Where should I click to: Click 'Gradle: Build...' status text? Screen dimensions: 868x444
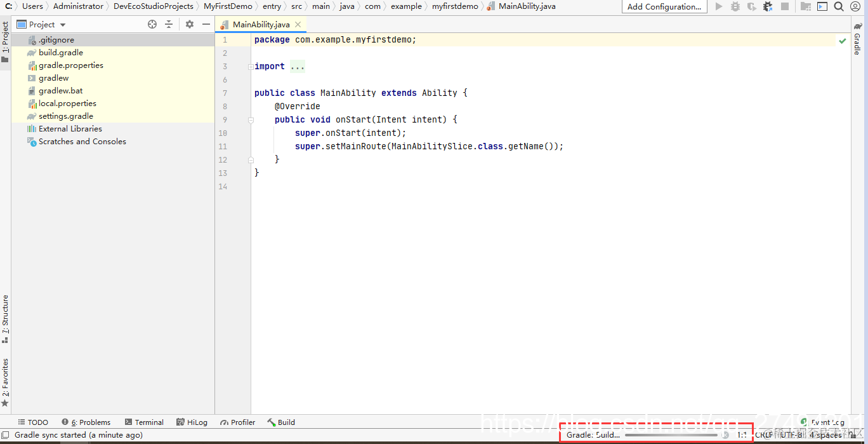(x=593, y=435)
